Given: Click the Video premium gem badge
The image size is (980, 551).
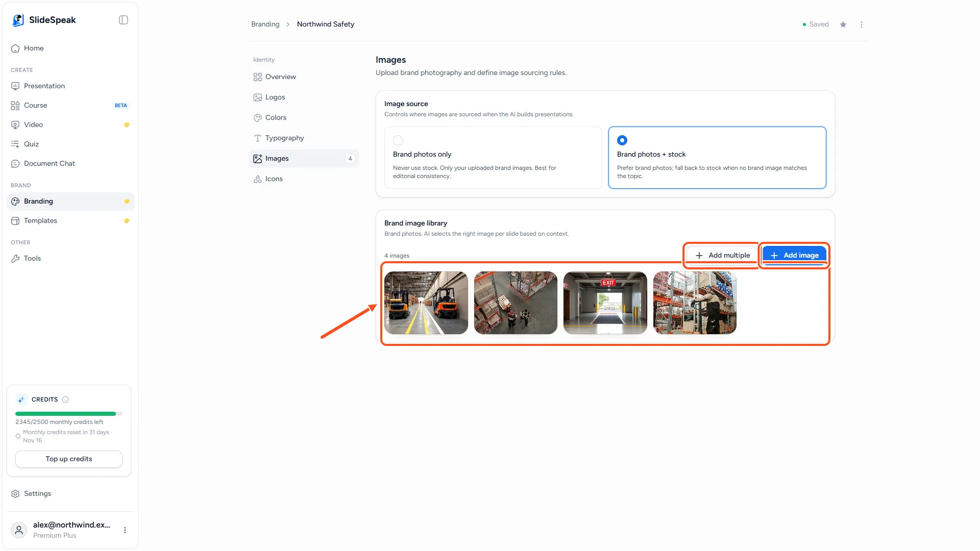Looking at the screenshot, I should (127, 124).
